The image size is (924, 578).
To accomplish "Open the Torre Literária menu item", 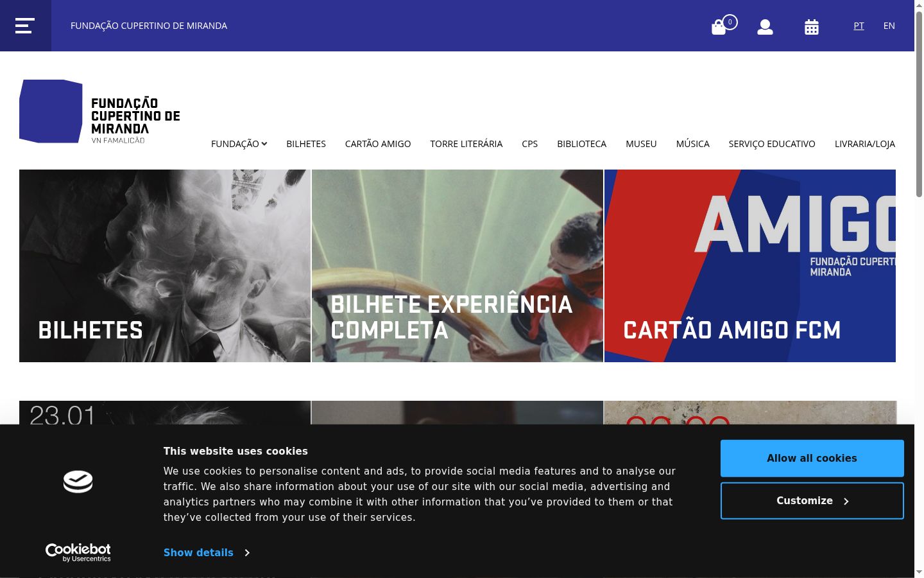I will coord(466,144).
